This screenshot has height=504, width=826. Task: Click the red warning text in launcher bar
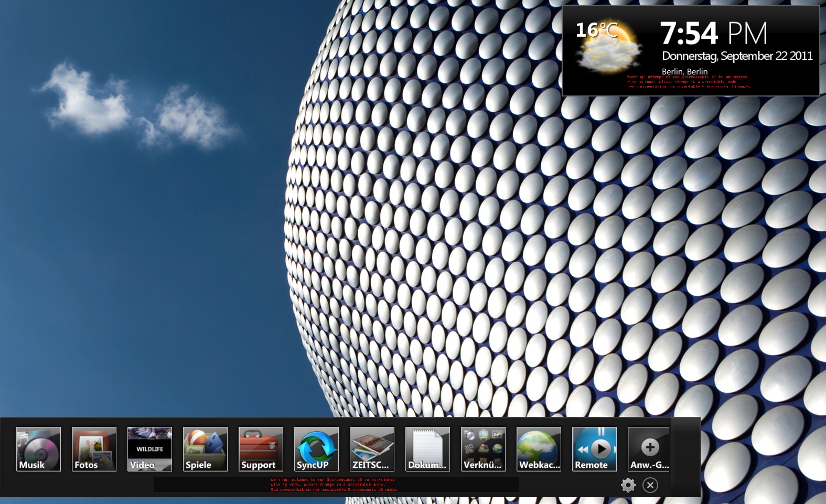tap(334, 485)
